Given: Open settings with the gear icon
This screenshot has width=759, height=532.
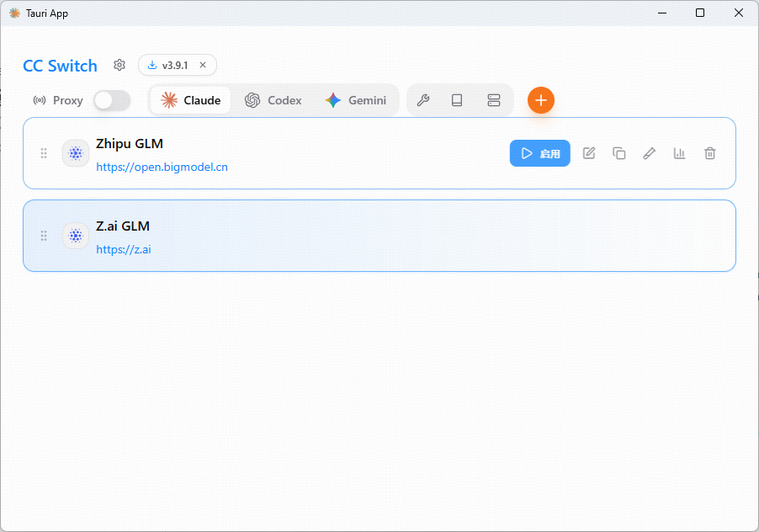Looking at the screenshot, I should (119, 66).
